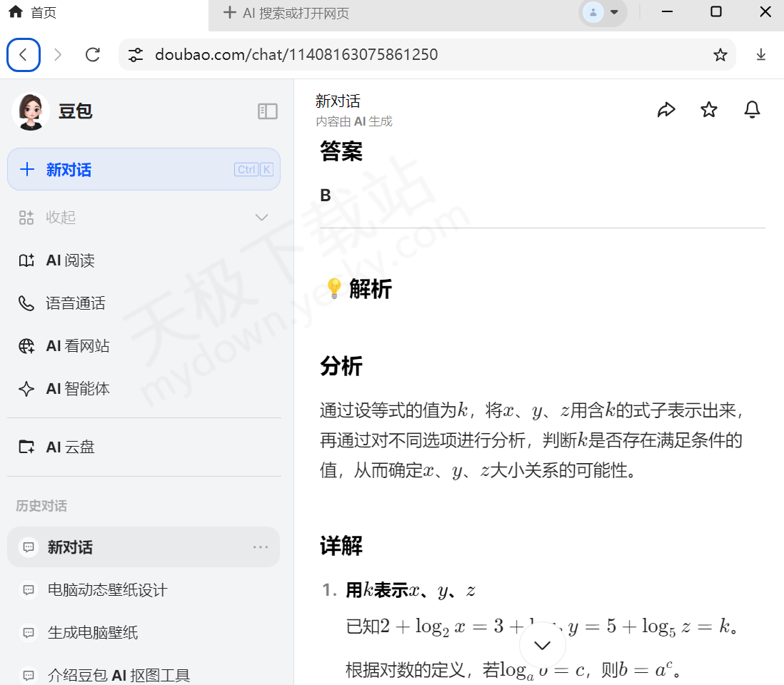The image size is (784, 685).
Task: Start a 语音通话 voice call
Action: [x=75, y=303]
